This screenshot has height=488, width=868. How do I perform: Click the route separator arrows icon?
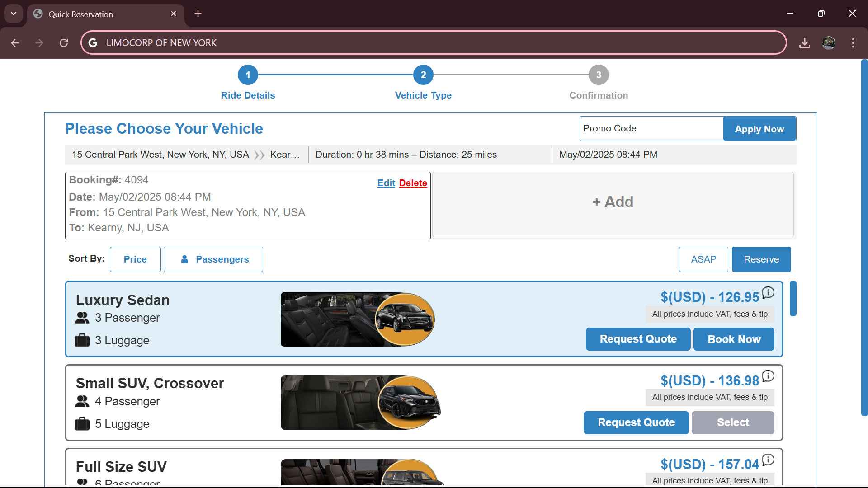[x=259, y=155]
